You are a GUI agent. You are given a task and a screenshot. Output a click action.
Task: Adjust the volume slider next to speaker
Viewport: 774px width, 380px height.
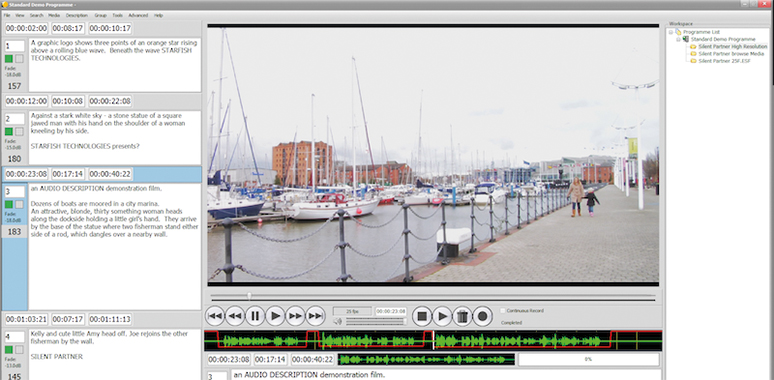376,321
